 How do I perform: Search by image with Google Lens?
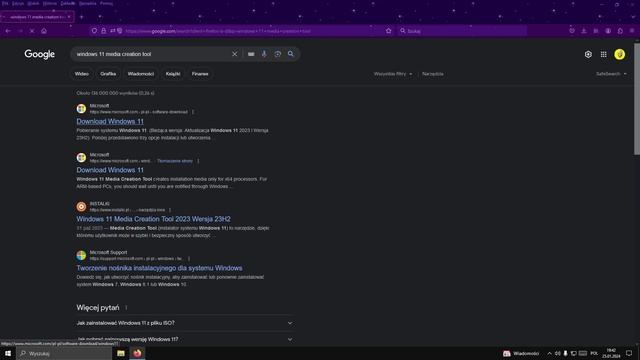click(x=278, y=54)
